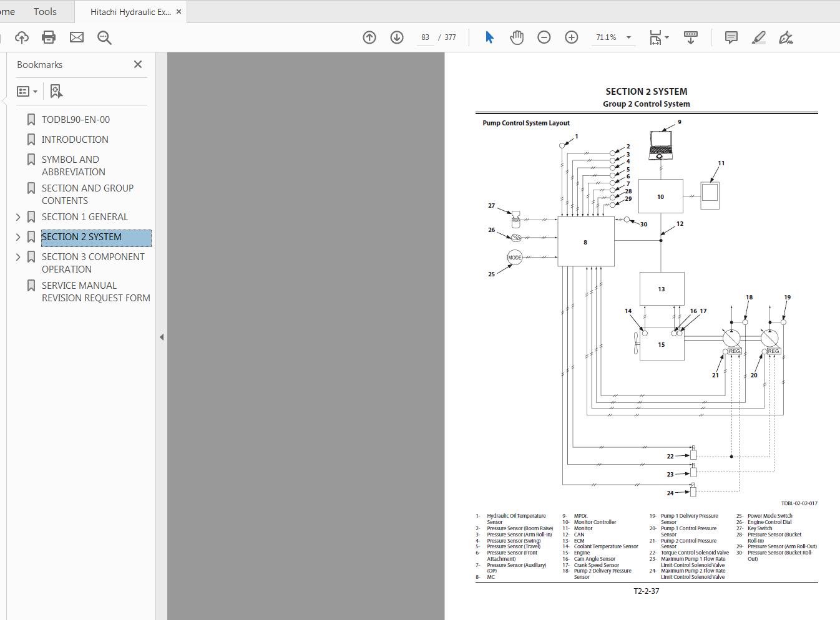This screenshot has width=840, height=620.
Task: Click the SECTION AND GROUP CONTENTS bookmark ribbon icon
Action: pos(31,188)
